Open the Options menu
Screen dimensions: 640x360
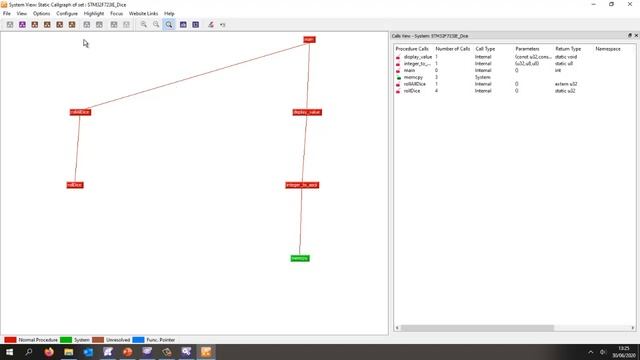tap(41, 13)
